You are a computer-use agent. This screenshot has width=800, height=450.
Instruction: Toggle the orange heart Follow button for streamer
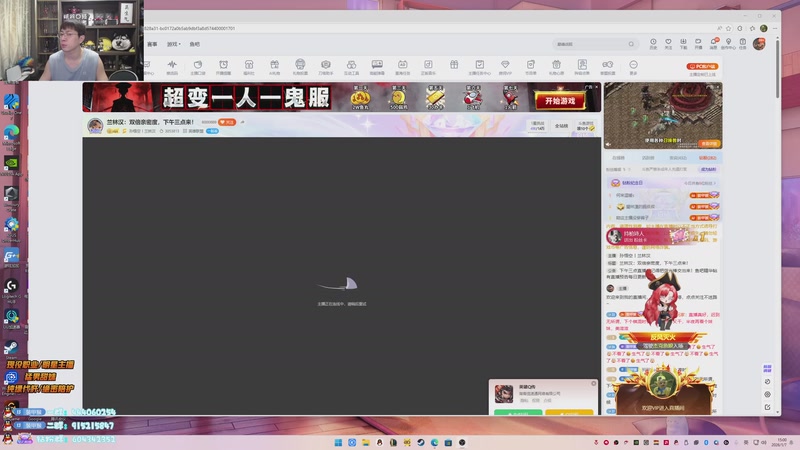coord(227,122)
